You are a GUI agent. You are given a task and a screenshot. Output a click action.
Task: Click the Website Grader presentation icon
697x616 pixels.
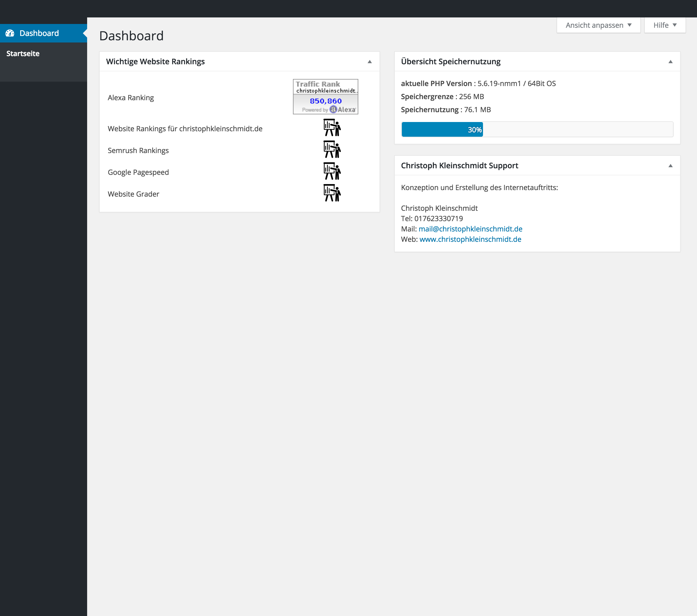(332, 193)
